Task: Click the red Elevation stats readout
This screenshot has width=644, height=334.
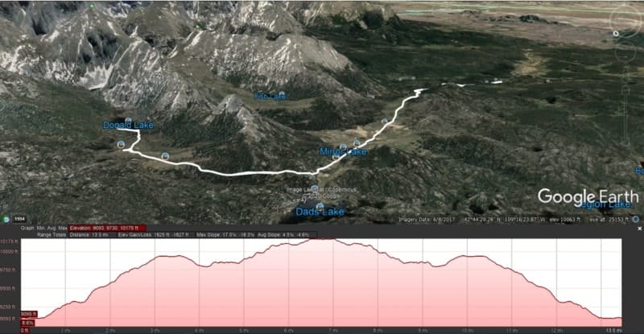Action: coord(107,228)
